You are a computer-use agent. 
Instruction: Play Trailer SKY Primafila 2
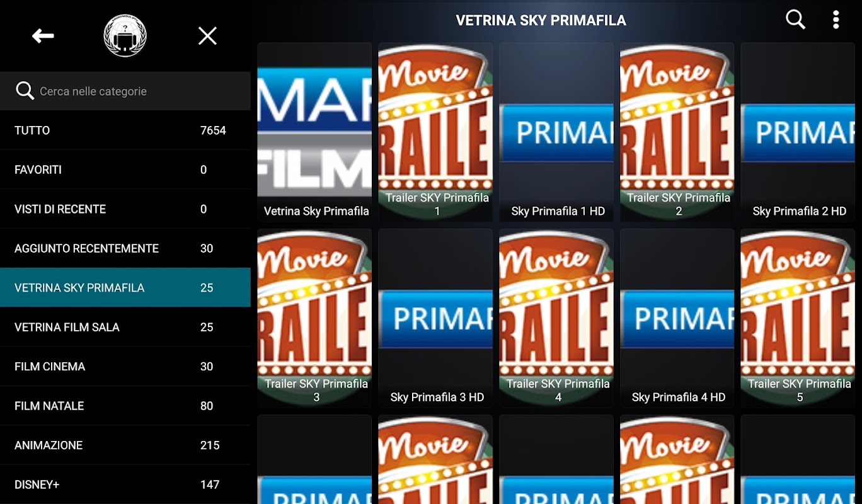click(x=677, y=132)
